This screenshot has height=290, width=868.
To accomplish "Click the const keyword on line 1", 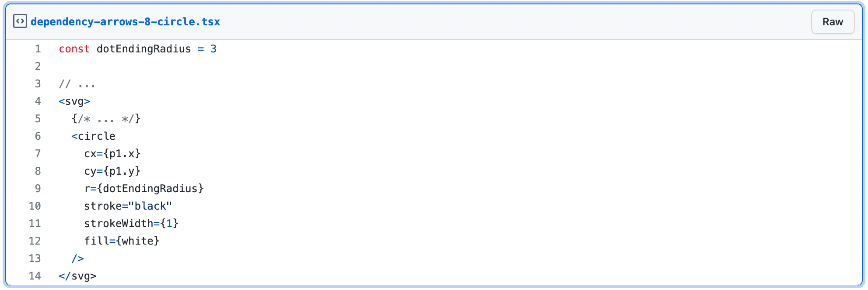I will point(74,49).
